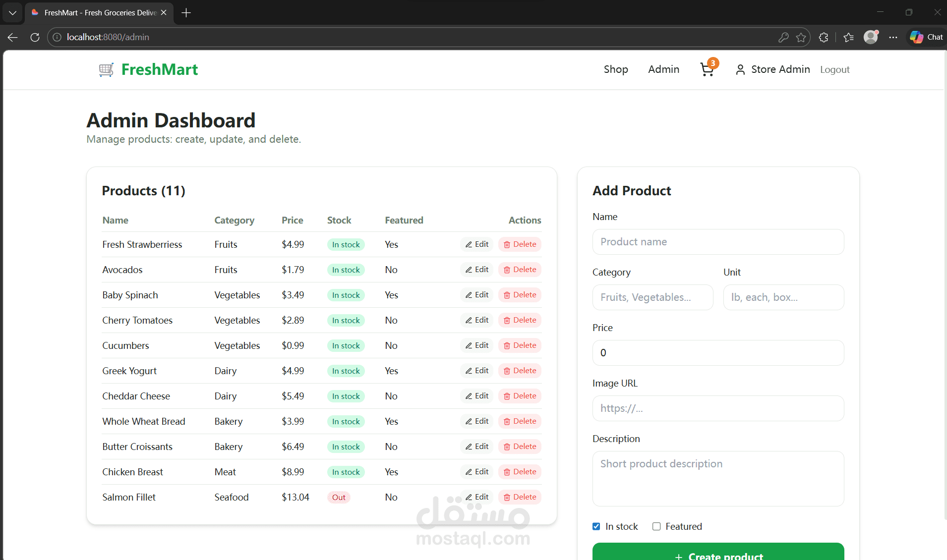This screenshot has height=560, width=947.
Task: Open the shopping cart icon
Action: tap(708, 69)
